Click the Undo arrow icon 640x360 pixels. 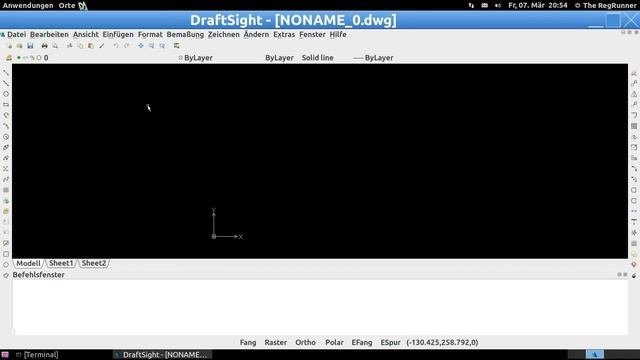(x=116, y=46)
